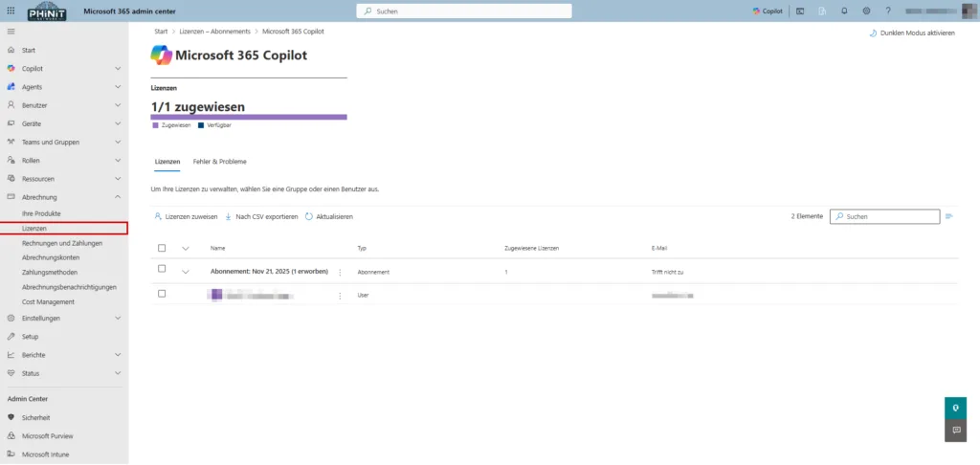Click the Rollen icon in sidebar
Viewport: 980px width, 465px height.
pos(11,161)
